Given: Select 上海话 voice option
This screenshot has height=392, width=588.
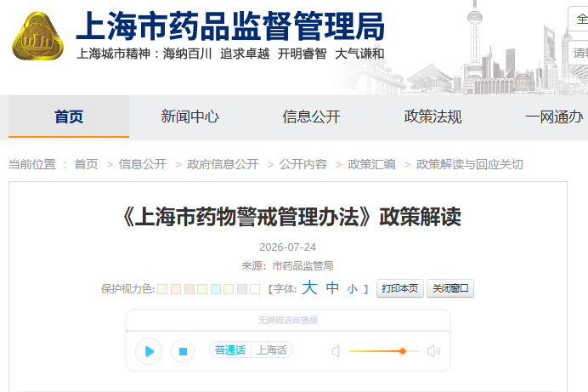Looking at the screenshot, I should (272, 350).
